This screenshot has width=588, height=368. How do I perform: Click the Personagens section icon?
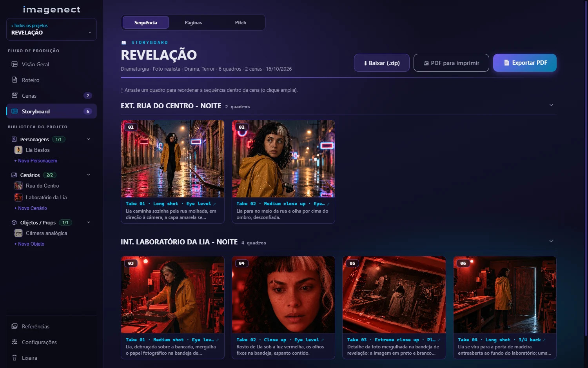(x=14, y=139)
